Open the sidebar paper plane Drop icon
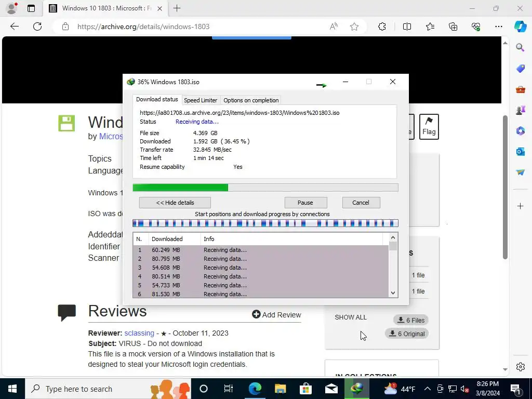Image resolution: width=532 pixels, height=399 pixels. pyautogui.click(x=520, y=172)
